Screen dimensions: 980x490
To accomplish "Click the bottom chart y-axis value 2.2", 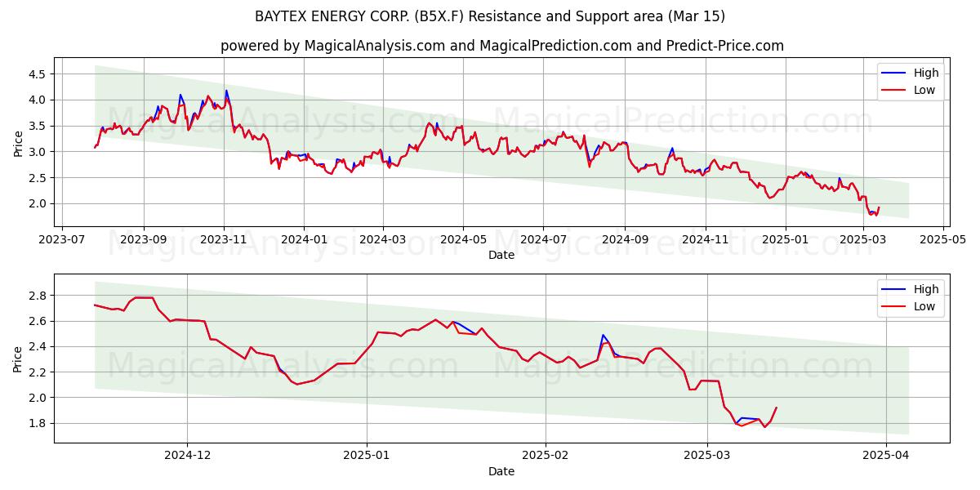I will (x=39, y=372).
